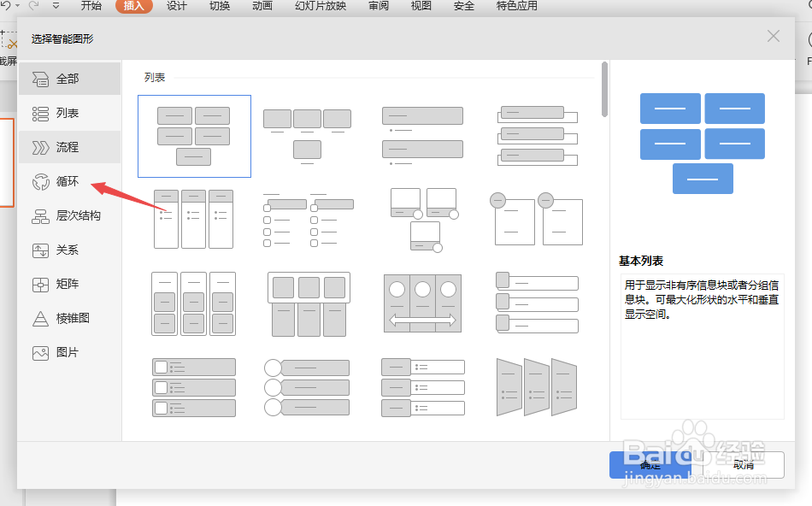Switch to the 插入 ribbon tab
This screenshot has width=812, height=506.
click(133, 6)
